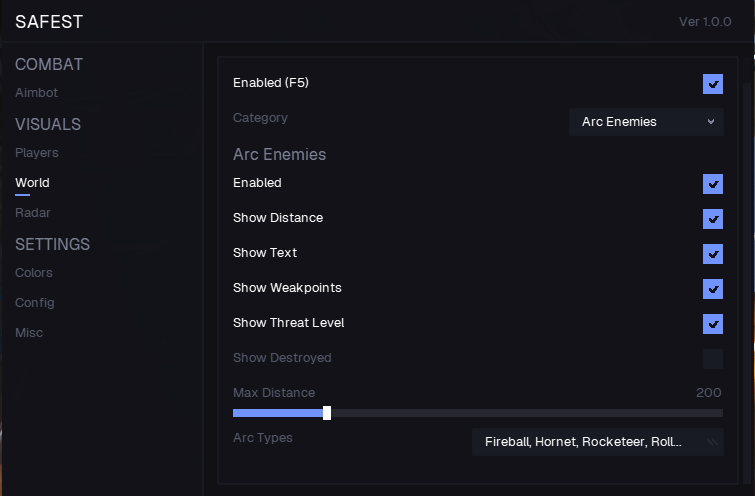Screen dimensions: 755x496
Task: Uncheck Show Distance option
Action: coord(713,219)
